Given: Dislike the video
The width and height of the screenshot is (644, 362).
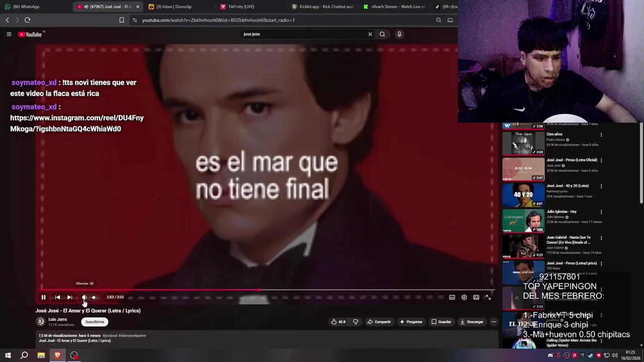Looking at the screenshot, I should pos(355,322).
